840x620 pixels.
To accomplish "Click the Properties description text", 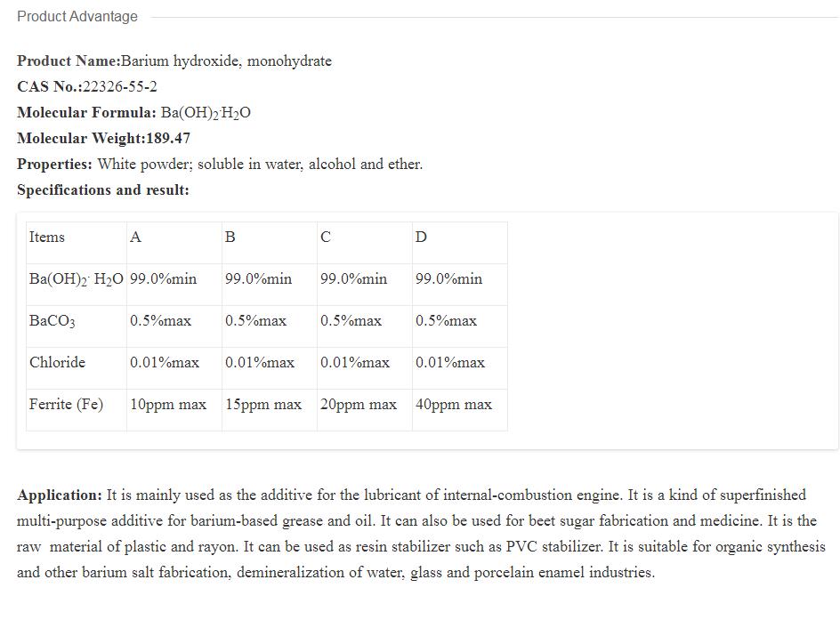I will tap(260, 164).
